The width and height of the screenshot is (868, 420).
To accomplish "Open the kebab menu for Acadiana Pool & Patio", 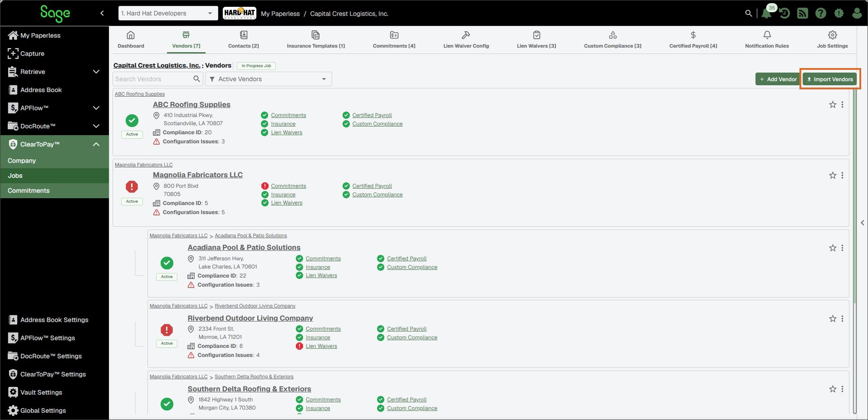I will click(843, 248).
